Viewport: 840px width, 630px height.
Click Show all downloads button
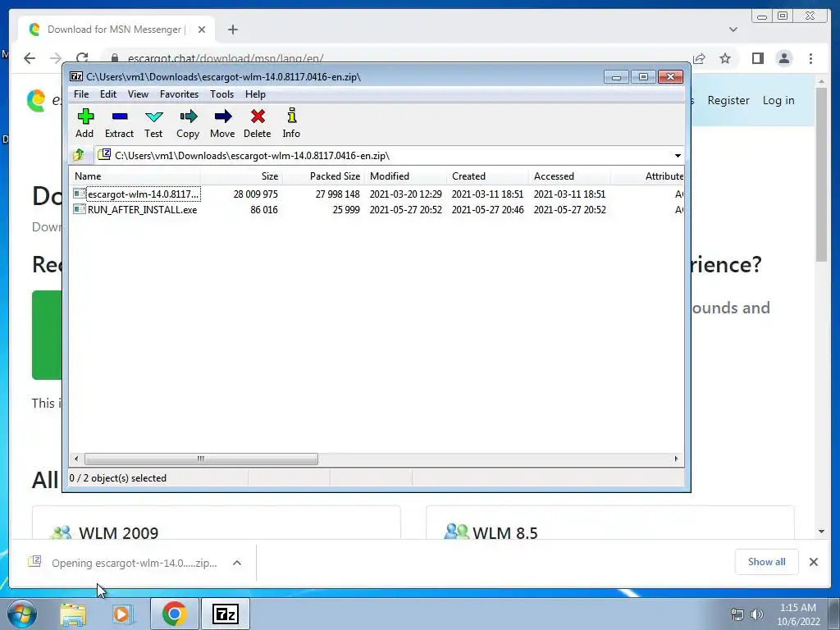tap(767, 561)
